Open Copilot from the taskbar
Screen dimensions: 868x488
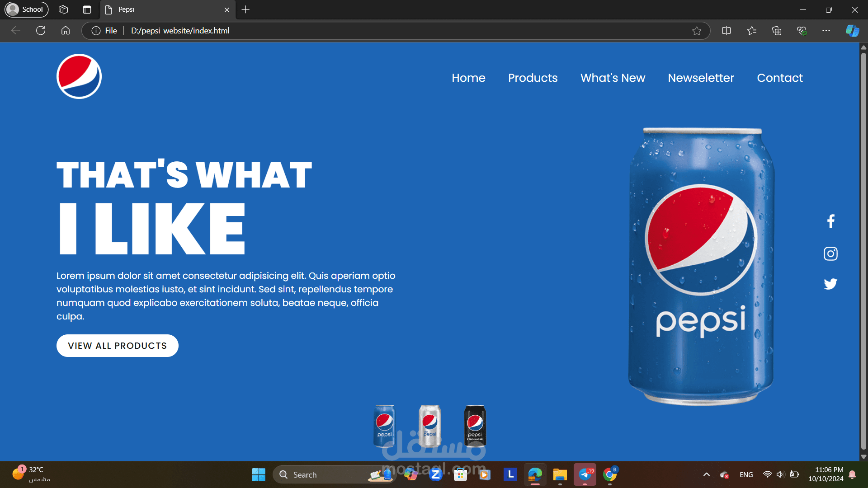click(x=410, y=475)
